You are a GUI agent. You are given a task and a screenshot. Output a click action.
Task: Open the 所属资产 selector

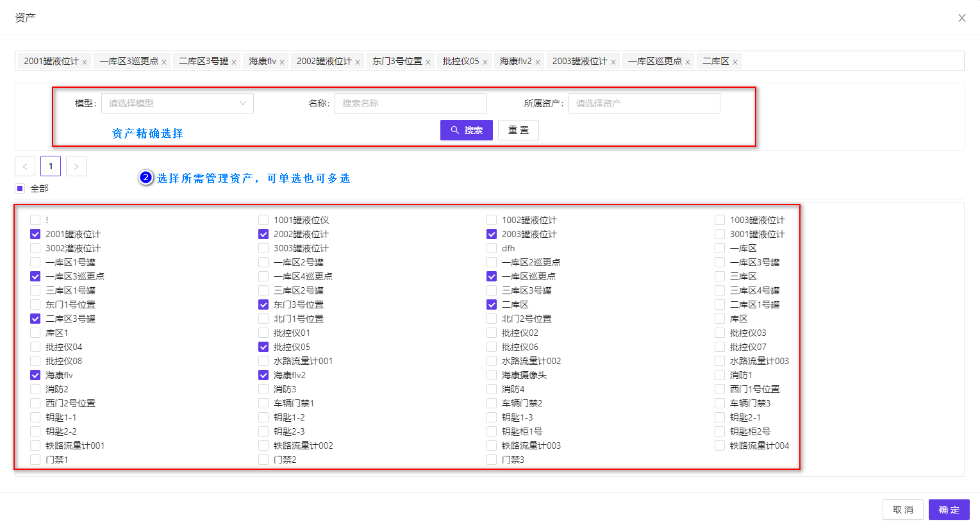(644, 103)
